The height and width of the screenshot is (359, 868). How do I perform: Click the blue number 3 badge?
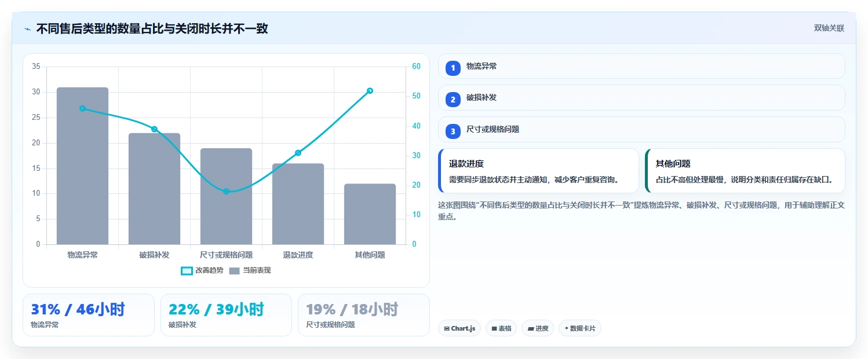click(453, 131)
